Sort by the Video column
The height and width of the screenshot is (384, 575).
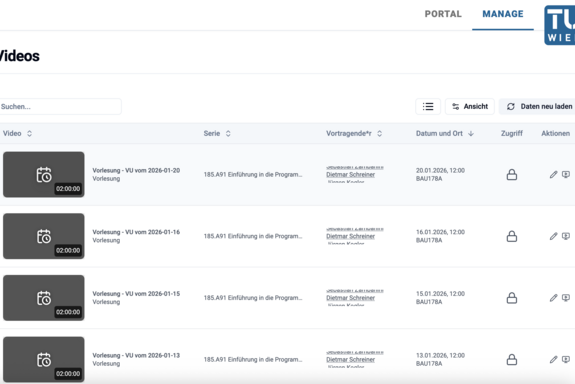(x=17, y=134)
